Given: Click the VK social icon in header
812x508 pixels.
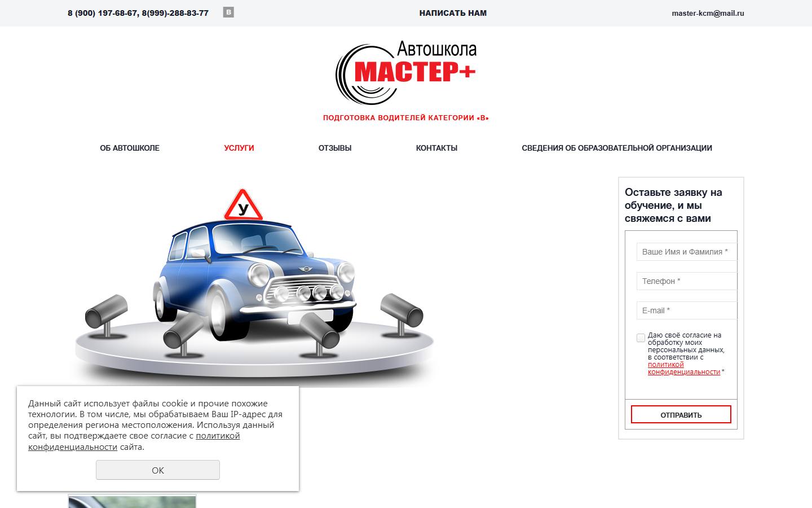Looking at the screenshot, I should point(228,12).
